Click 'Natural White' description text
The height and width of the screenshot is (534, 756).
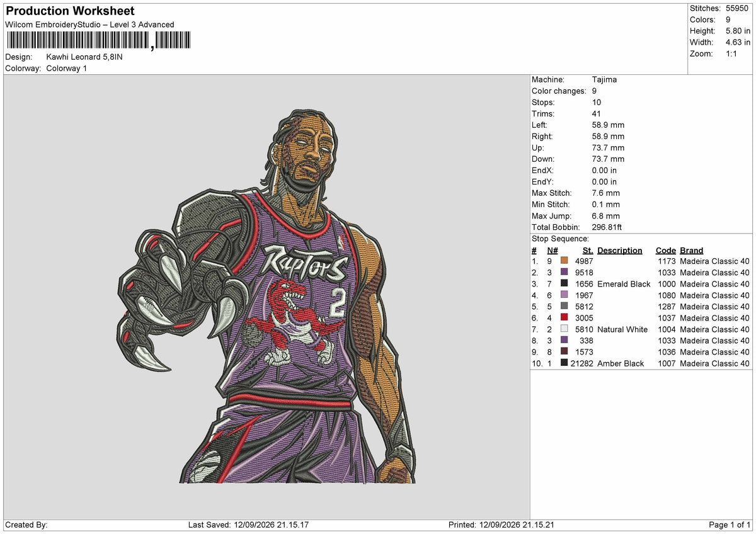pos(622,329)
